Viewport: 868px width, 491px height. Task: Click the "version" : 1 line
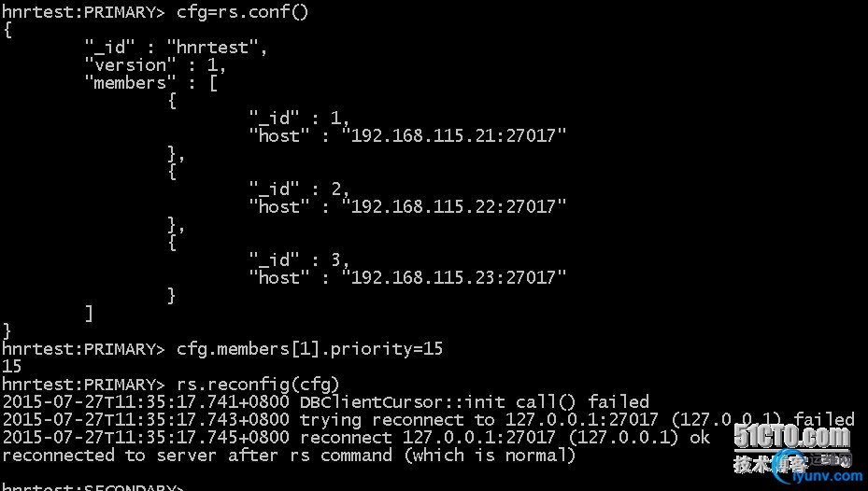[x=155, y=65]
